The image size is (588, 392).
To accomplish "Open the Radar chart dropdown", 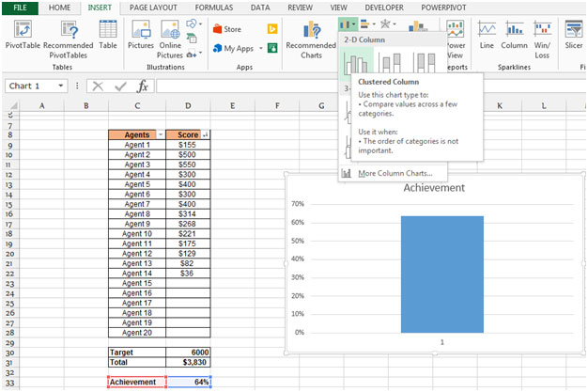I will (388, 24).
